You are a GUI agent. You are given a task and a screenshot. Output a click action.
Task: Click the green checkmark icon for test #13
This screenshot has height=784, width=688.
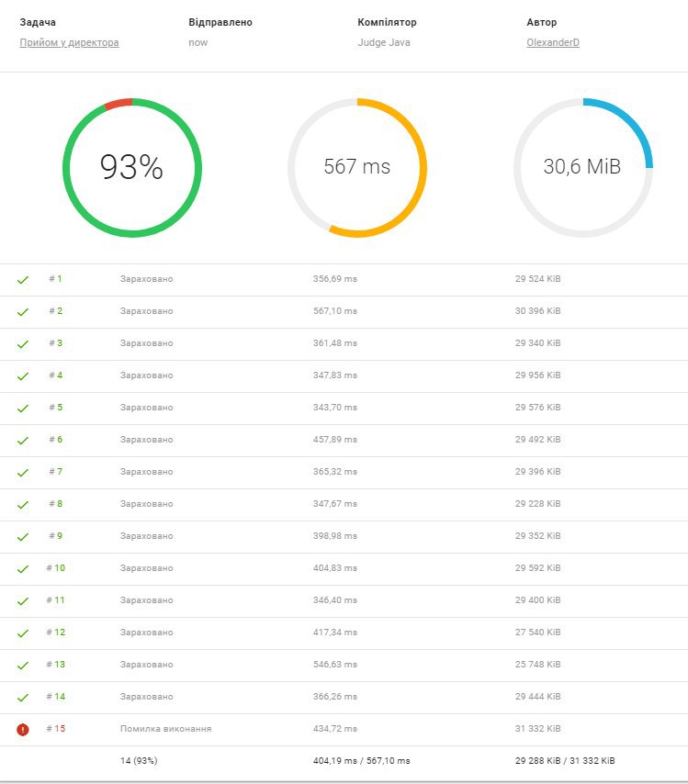[23, 665]
